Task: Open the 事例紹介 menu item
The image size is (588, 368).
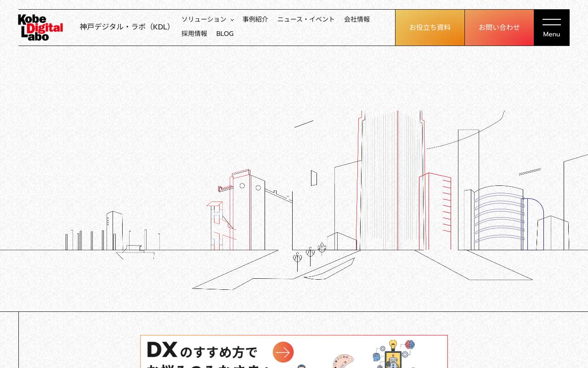Action: [x=255, y=19]
